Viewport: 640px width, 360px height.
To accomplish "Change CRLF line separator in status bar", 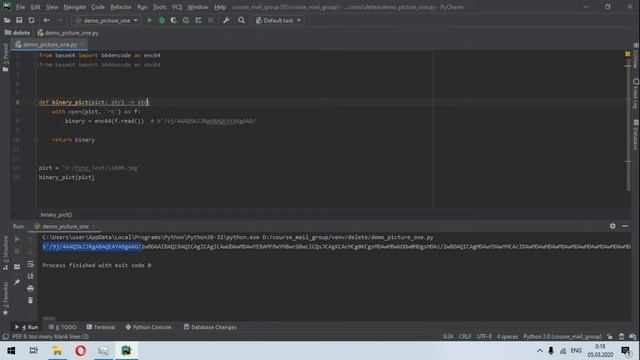I will click(x=465, y=337).
